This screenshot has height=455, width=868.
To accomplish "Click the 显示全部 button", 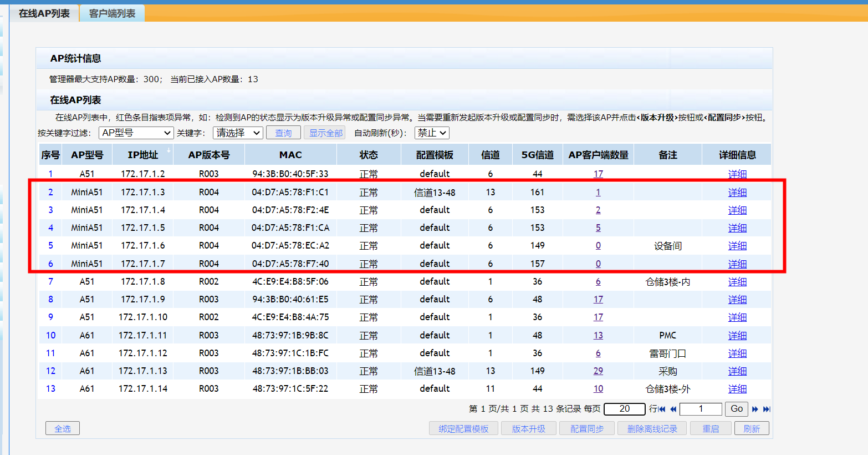I will pyautogui.click(x=325, y=133).
